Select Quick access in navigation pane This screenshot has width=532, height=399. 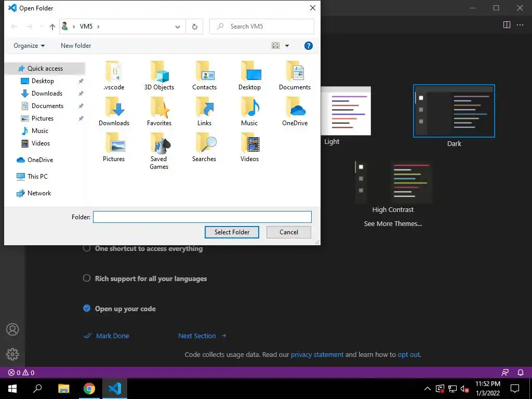(x=45, y=69)
